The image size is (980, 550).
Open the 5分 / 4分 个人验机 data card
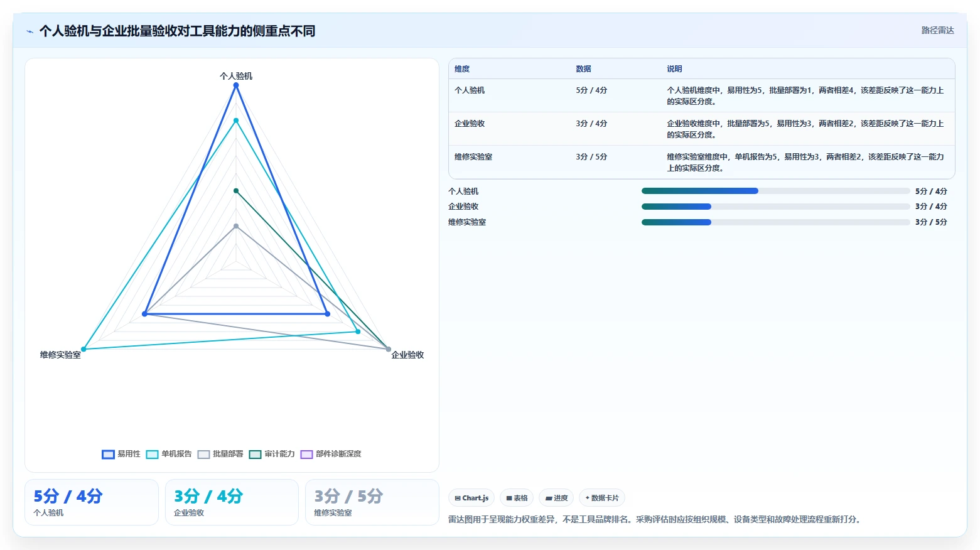click(x=92, y=502)
